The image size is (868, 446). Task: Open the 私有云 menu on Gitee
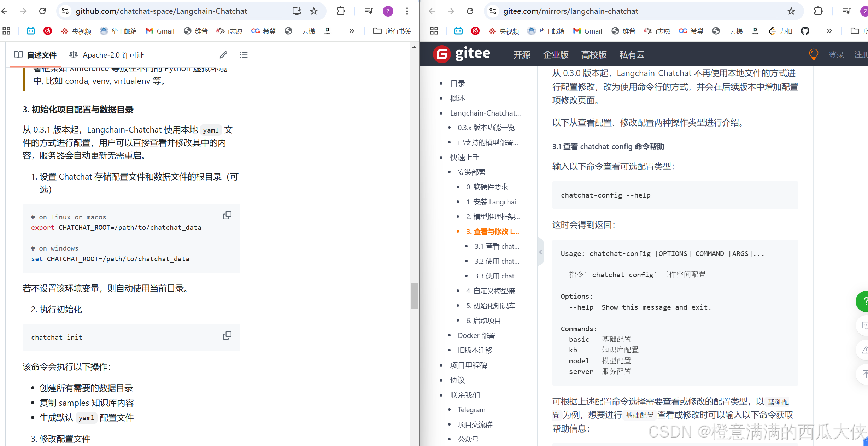632,54
